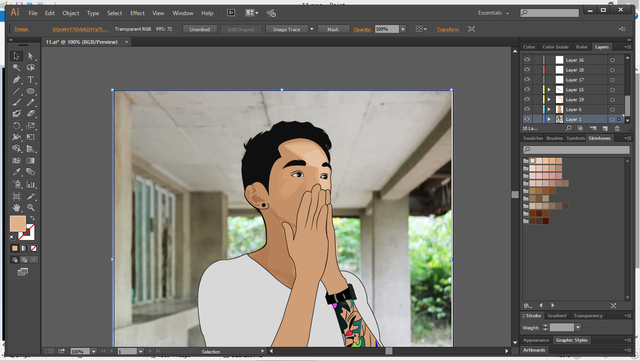Image resolution: width=640 pixels, height=361 pixels.
Task: Select the Hand tool
Action: [16, 207]
